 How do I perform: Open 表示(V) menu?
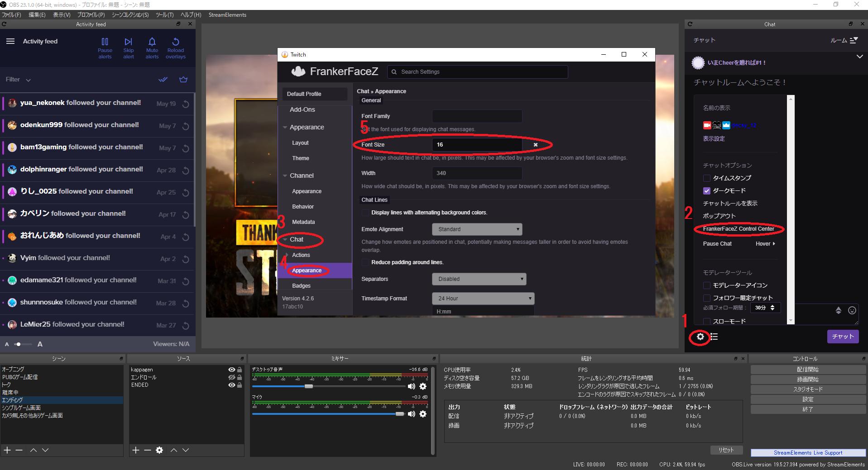(62, 15)
